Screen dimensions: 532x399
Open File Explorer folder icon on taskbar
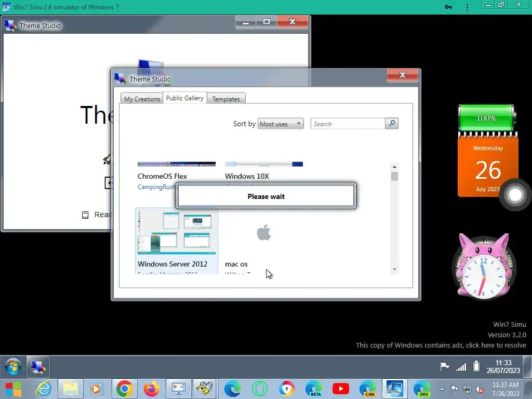(x=70, y=389)
